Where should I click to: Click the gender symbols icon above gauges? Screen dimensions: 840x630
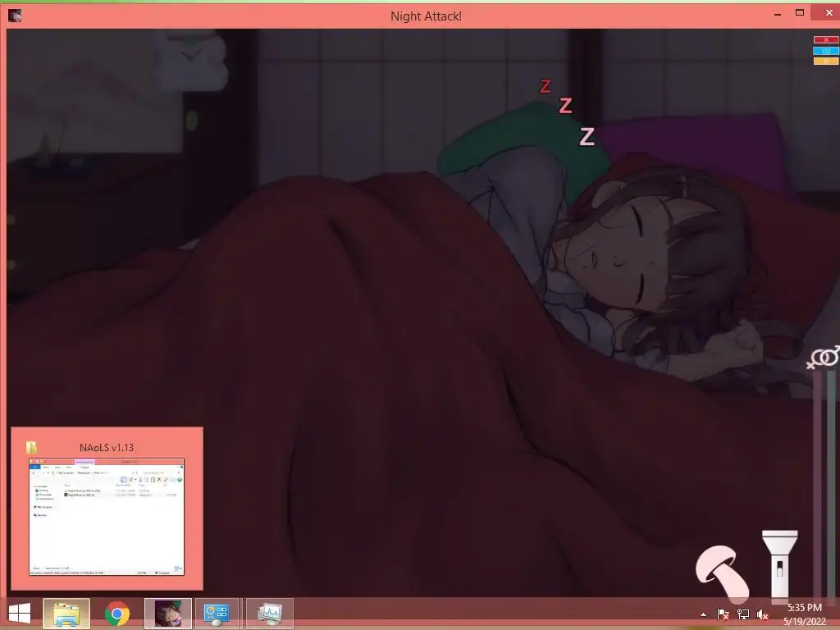pyautogui.click(x=824, y=358)
